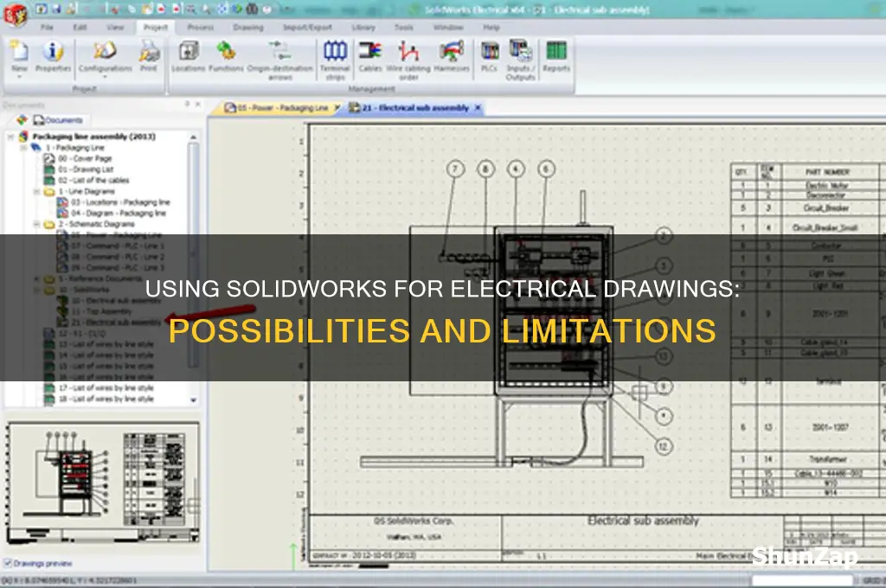Click the 1 - Line Diagrams folder icon

(49, 191)
